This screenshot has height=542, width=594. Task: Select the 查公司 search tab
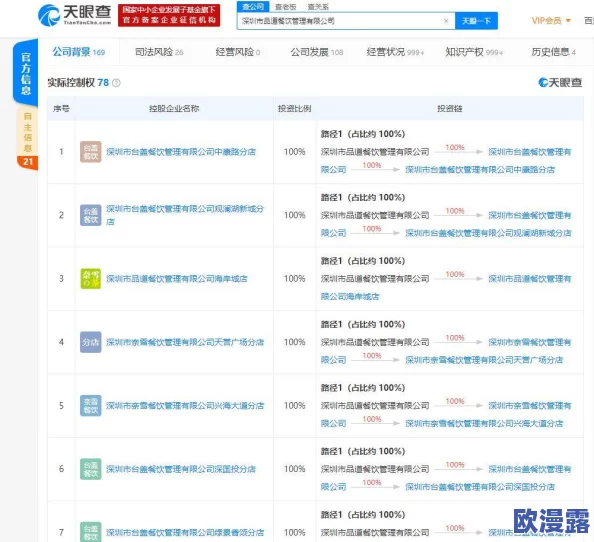pos(253,6)
